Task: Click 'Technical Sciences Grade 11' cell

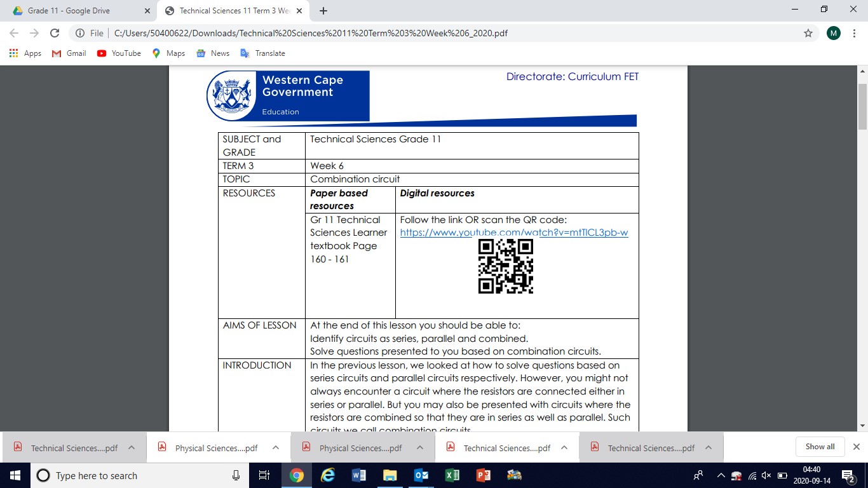Action: tap(471, 146)
